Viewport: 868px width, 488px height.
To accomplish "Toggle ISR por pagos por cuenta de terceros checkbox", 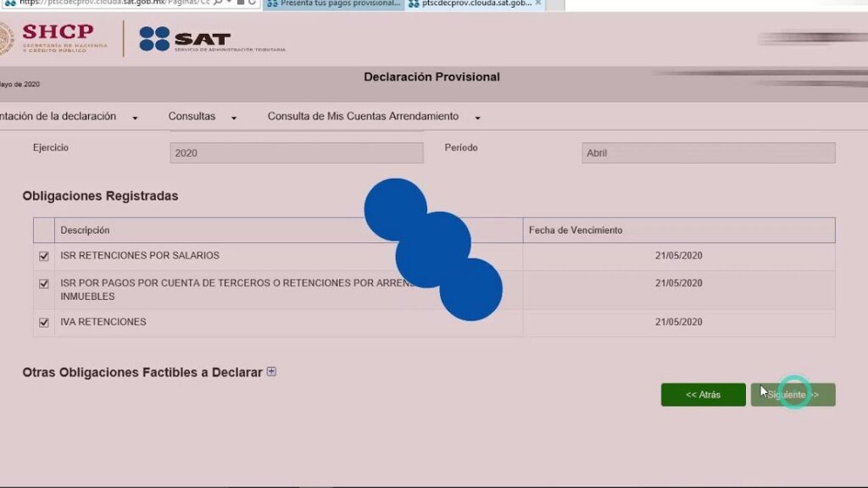I will pyautogui.click(x=44, y=284).
